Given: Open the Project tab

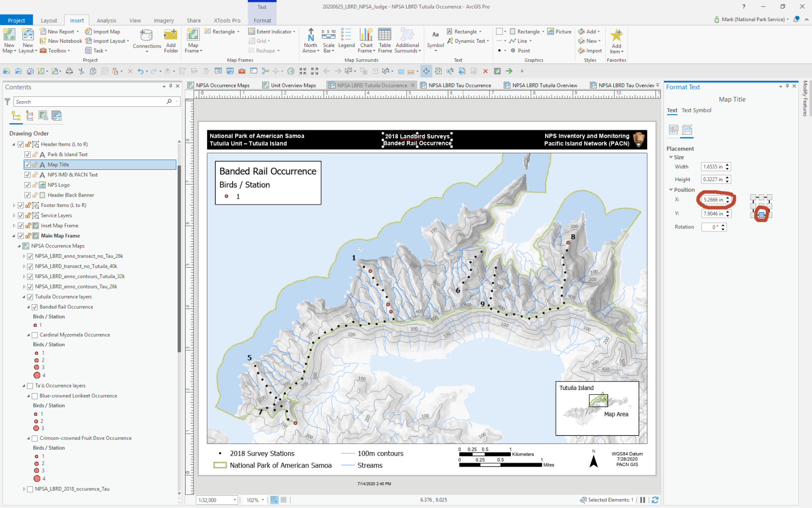Looking at the screenshot, I should (16, 20).
